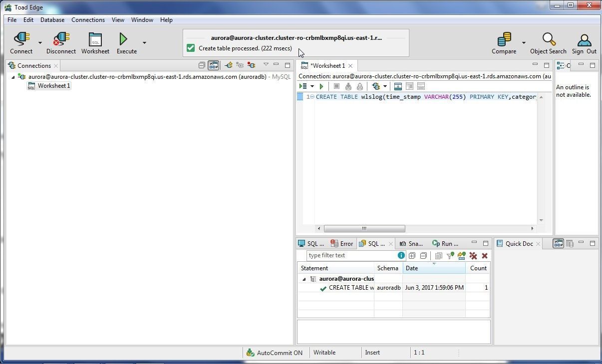Click the commit icon in worksheet toolbar
Image resolution: width=602 pixels, height=364 pixels.
pos(348,86)
